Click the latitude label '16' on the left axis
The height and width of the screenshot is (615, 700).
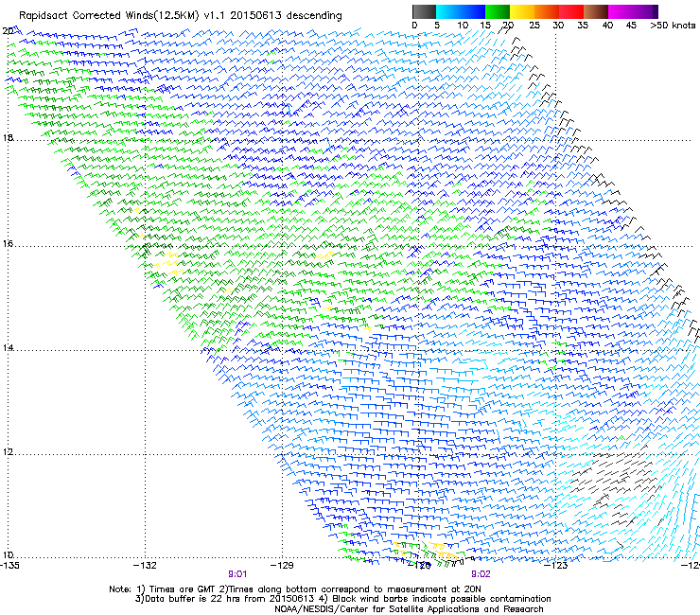pos(8,244)
